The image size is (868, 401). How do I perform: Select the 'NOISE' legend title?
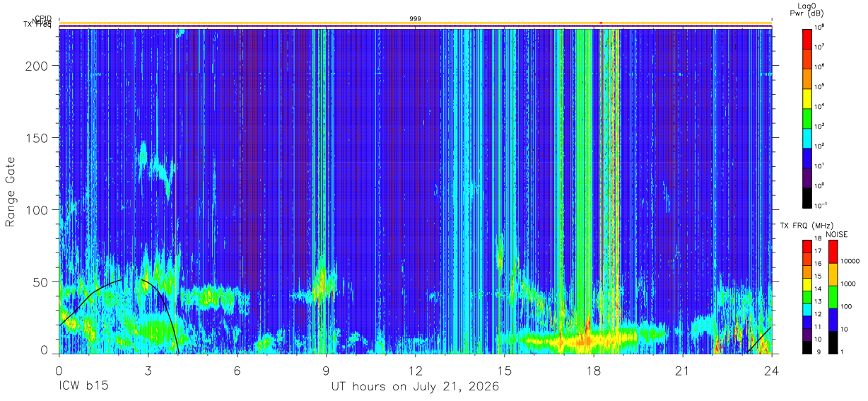(836, 233)
